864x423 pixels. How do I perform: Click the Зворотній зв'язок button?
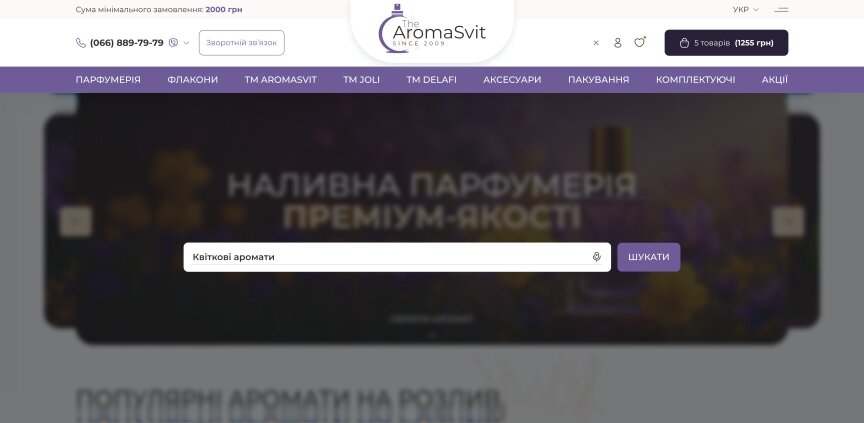(241, 43)
